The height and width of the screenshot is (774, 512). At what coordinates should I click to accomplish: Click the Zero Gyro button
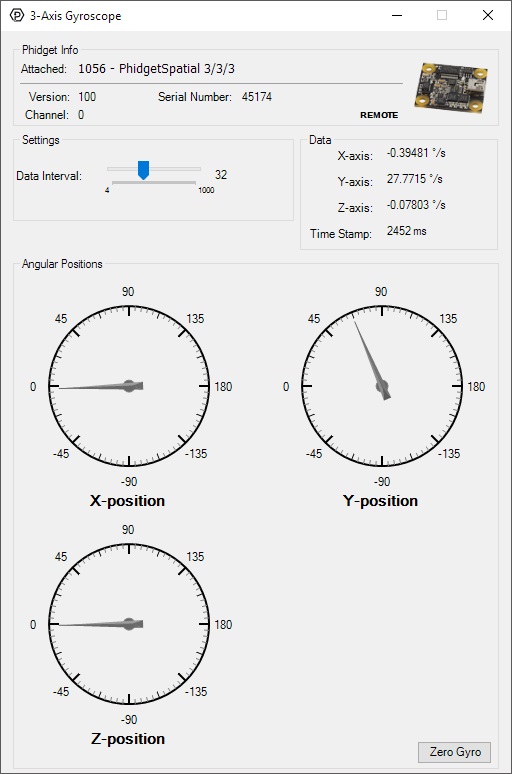(x=454, y=752)
